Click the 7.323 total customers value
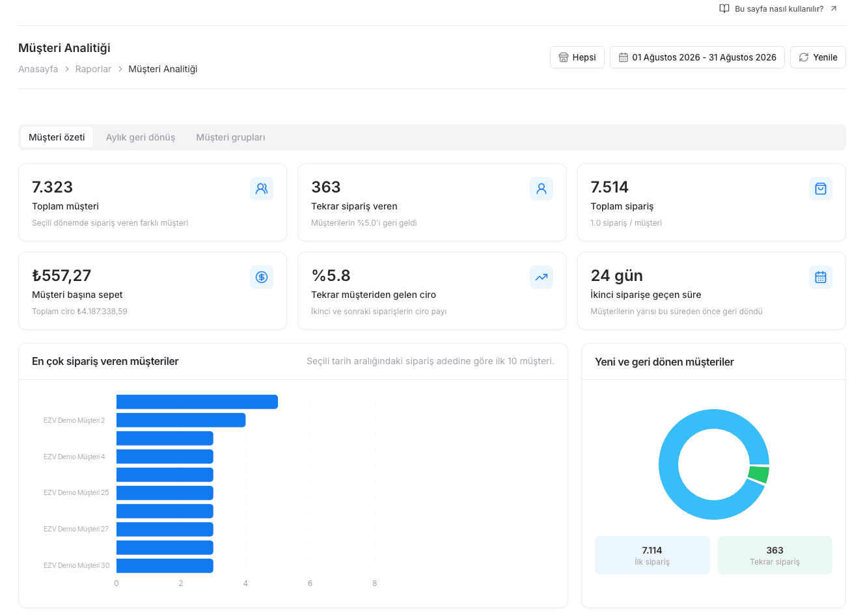Viewport: 863px width, 616px height. coord(52,187)
